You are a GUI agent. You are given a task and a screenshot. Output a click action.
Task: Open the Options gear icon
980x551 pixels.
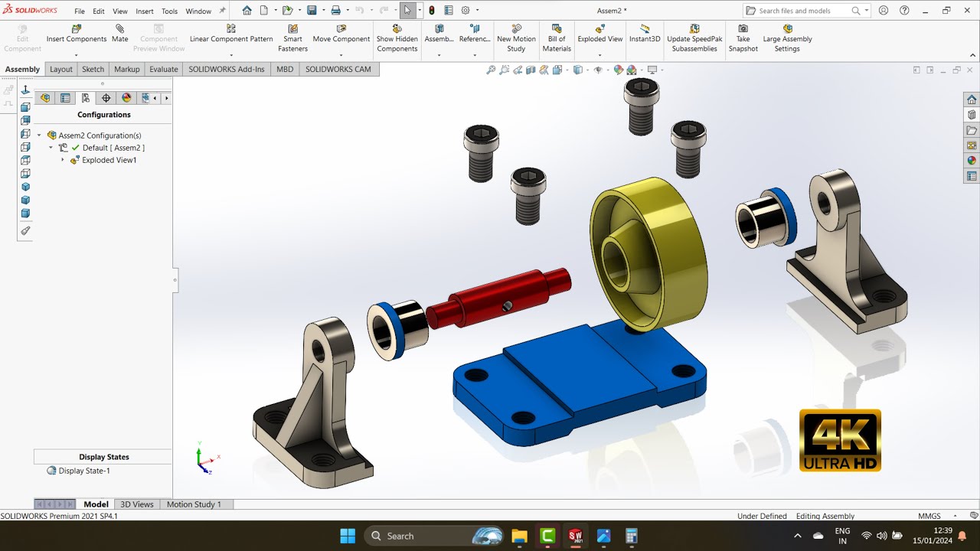(465, 11)
